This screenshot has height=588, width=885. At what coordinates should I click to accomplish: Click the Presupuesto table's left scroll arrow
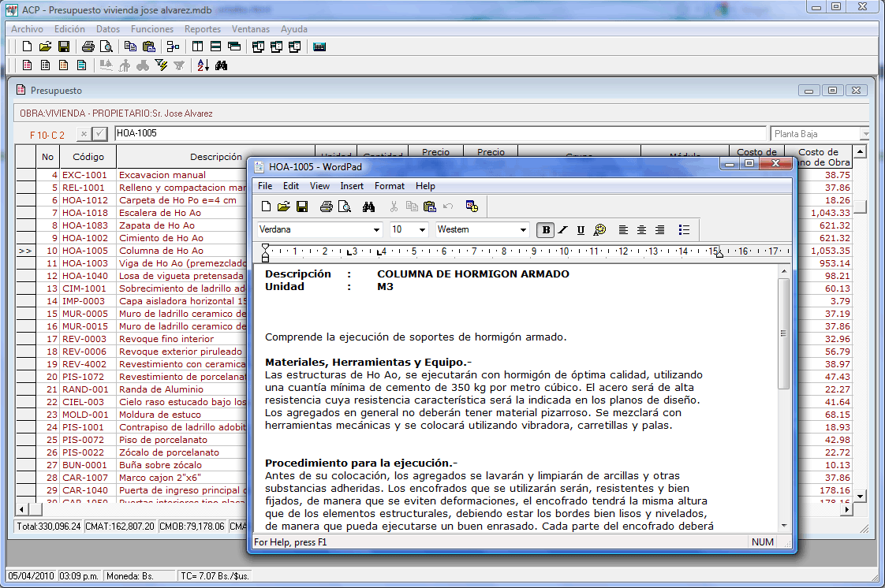21,510
